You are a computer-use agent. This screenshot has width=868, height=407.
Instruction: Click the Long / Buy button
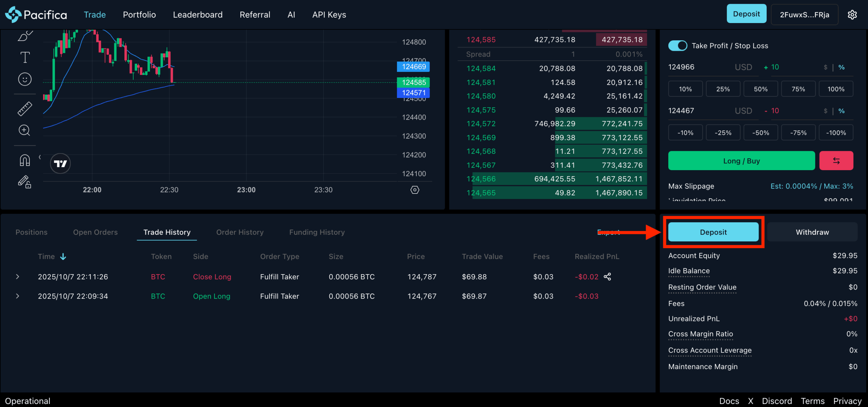(x=741, y=161)
